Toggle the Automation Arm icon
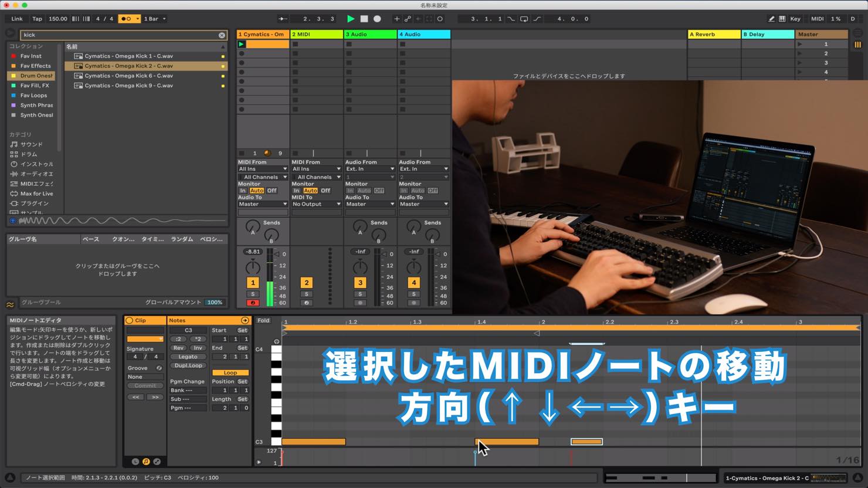 click(x=408, y=19)
